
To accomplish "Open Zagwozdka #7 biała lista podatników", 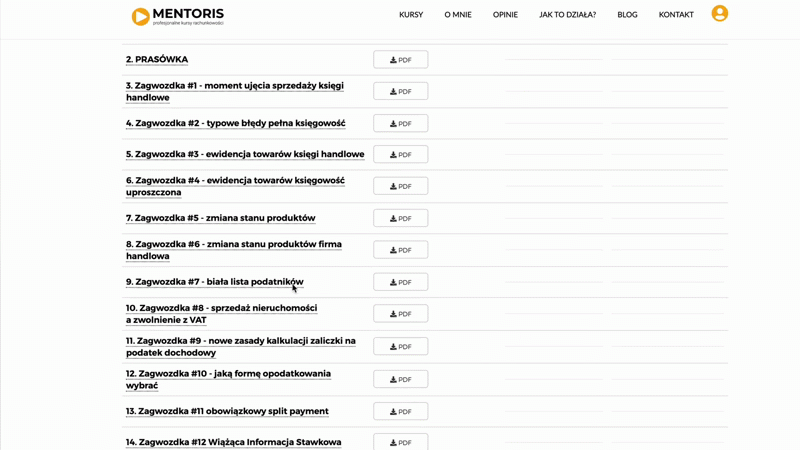I will pyautogui.click(x=214, y=282).
